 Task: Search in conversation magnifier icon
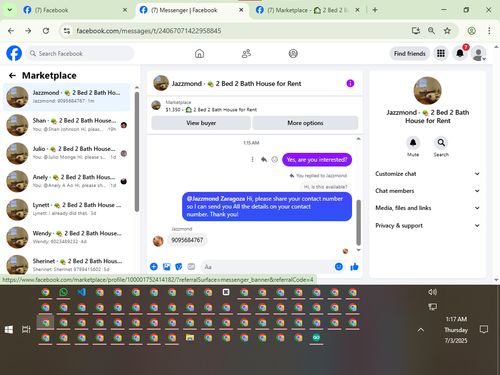[441, 143]
